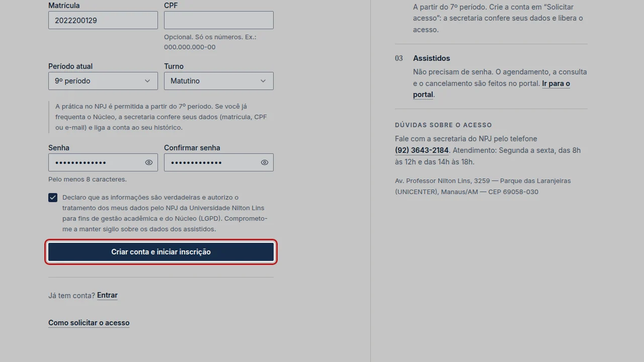Uncheck the LGPD declaration checkbox

tap(53, 198)
